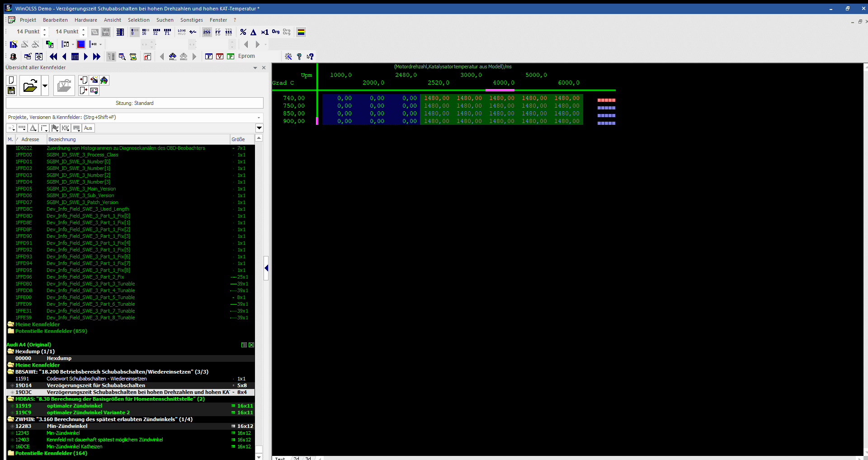The width and height of the screenshot is (868, 460).
Task: Open the Hardware menu
Action: pyautogui.click(x=86, y=20)
